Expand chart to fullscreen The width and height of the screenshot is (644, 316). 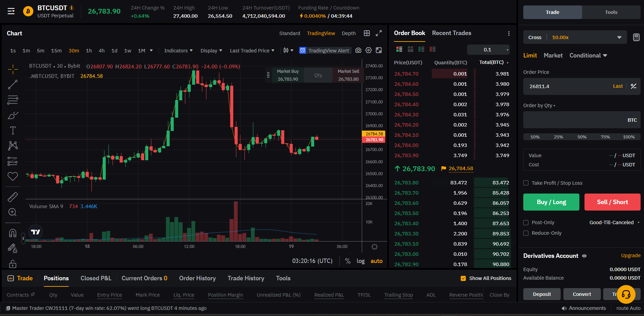[378, 33]
